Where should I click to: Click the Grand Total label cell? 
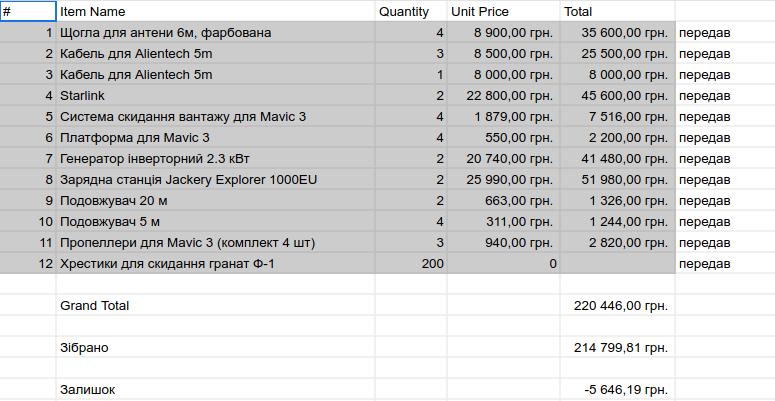pos(215,306)
